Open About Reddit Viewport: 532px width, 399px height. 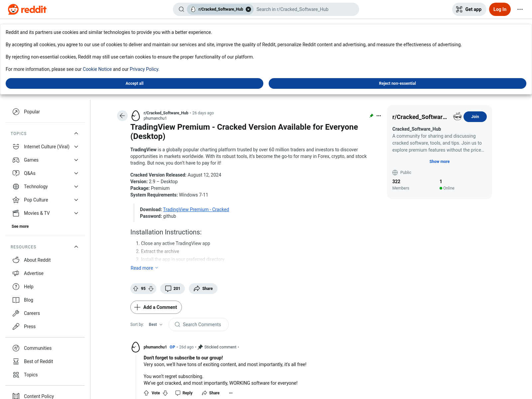[x=45, y=260]
